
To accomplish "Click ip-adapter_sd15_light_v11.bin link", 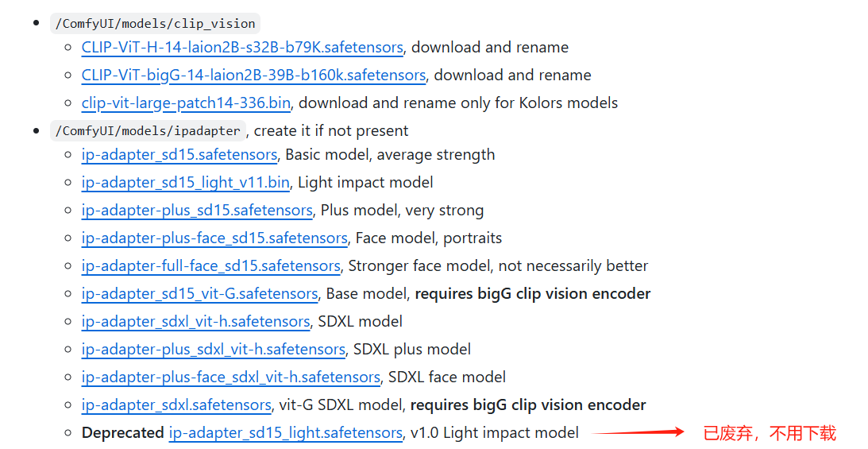I will [x=185, y=183].
